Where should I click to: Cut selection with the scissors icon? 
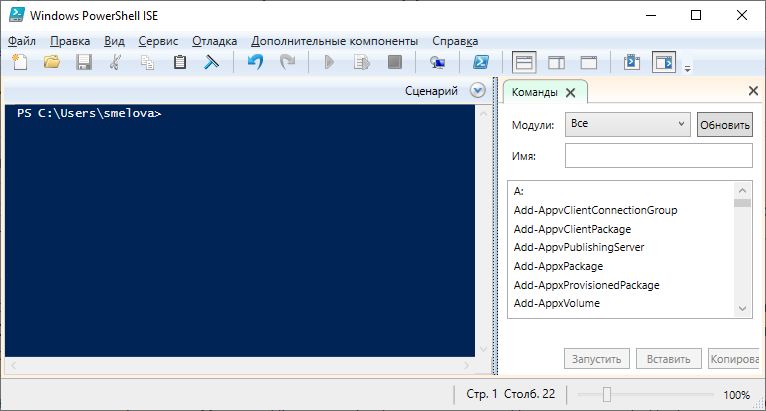115,63
